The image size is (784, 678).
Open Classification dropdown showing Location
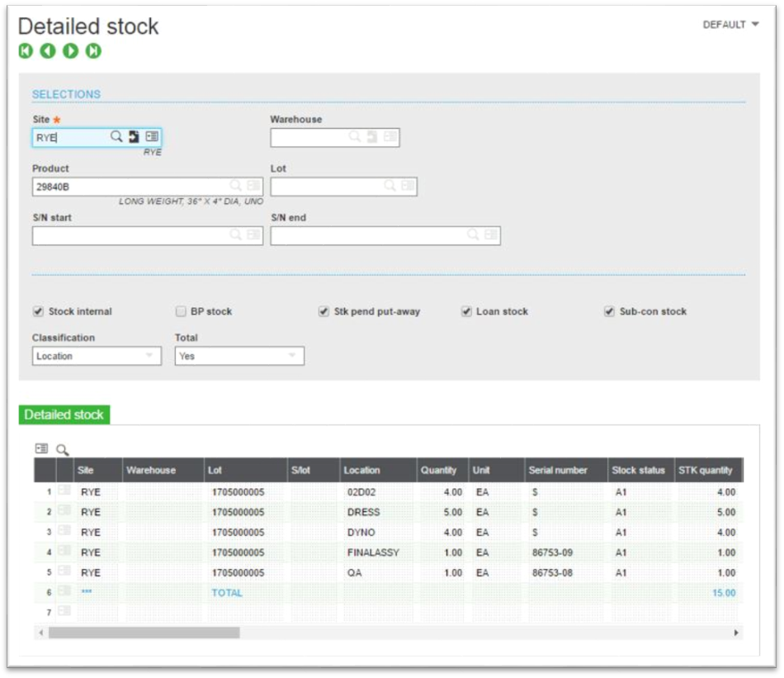point(97,356)
